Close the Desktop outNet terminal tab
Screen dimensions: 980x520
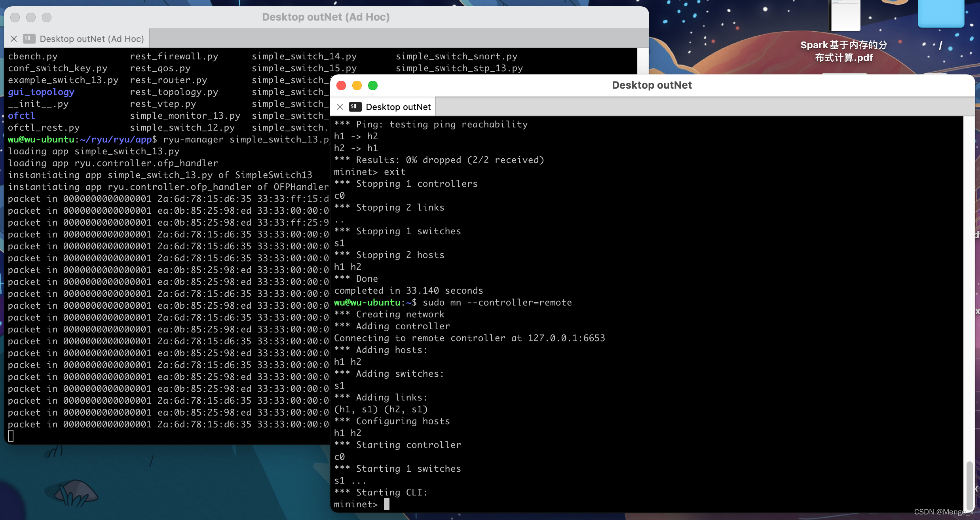coord(340,106)
